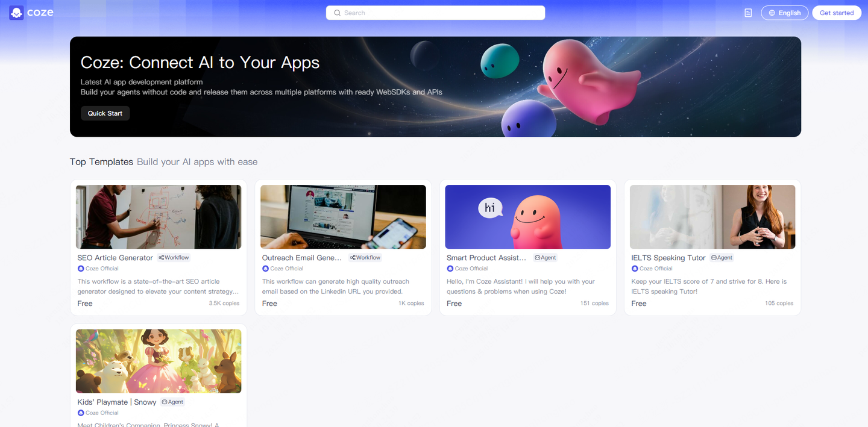Open Outreach Email Generator thumbnail image
The image size is (868, 427).
tap(343, 217)
